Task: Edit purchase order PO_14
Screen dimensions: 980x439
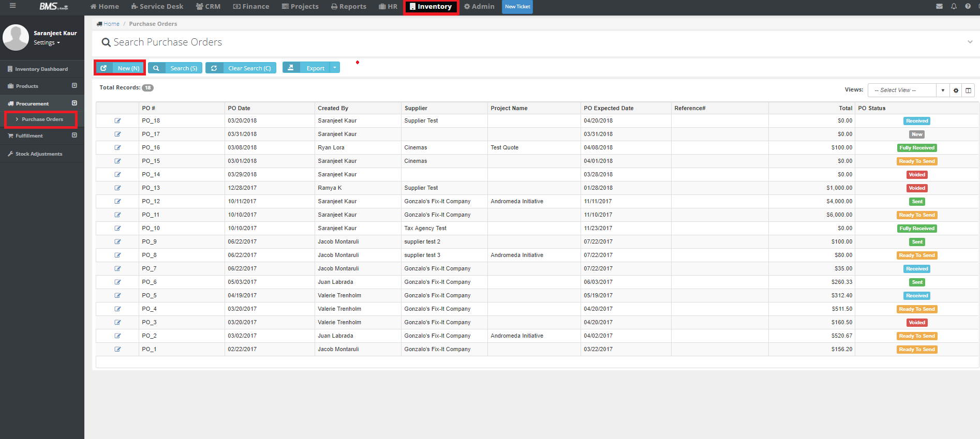Action: [x=117, y=174]
